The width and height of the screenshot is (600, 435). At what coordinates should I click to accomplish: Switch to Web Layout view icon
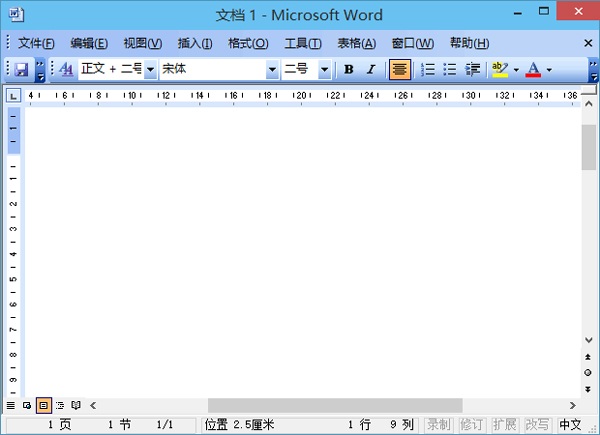coord(27,406)
